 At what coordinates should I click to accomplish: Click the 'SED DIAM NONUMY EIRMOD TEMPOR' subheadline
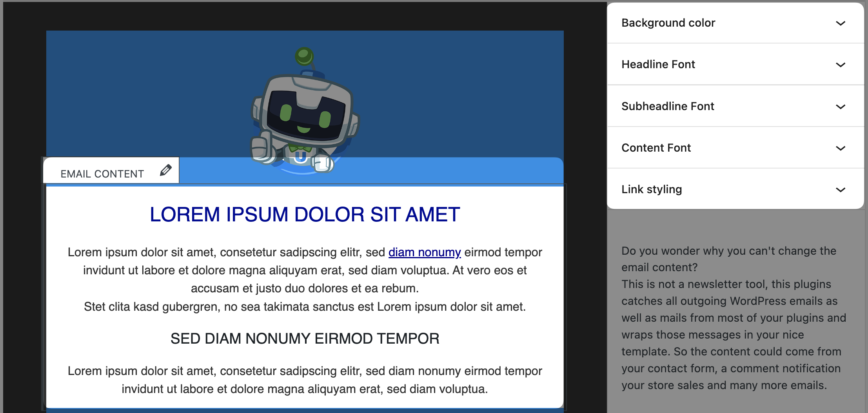305,339
